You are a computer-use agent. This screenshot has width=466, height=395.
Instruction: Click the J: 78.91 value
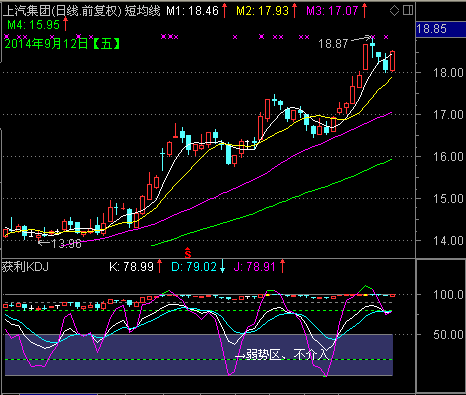255,267
